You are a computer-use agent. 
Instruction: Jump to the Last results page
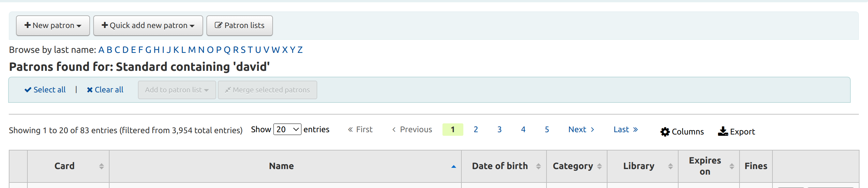[x=625, y=129]
